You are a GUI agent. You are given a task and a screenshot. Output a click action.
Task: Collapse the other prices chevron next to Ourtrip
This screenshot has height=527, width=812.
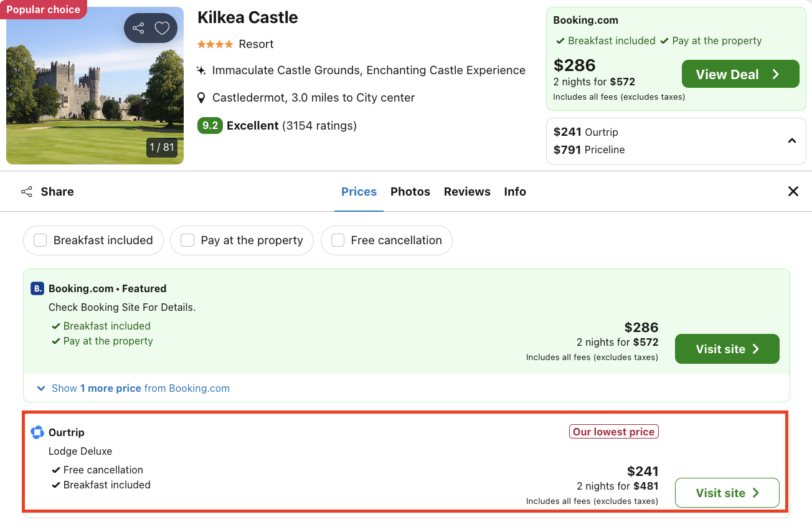(x=792, y=141)
